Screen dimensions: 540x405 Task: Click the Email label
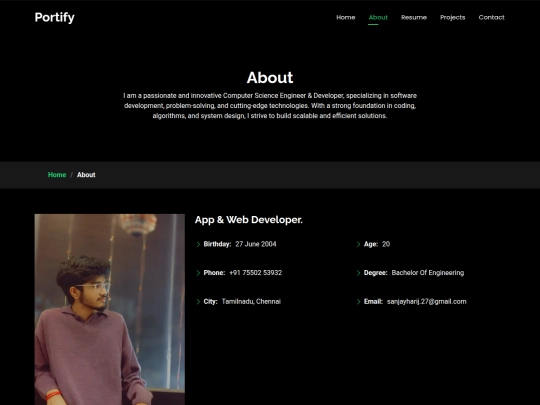click(x=373, y=301)
